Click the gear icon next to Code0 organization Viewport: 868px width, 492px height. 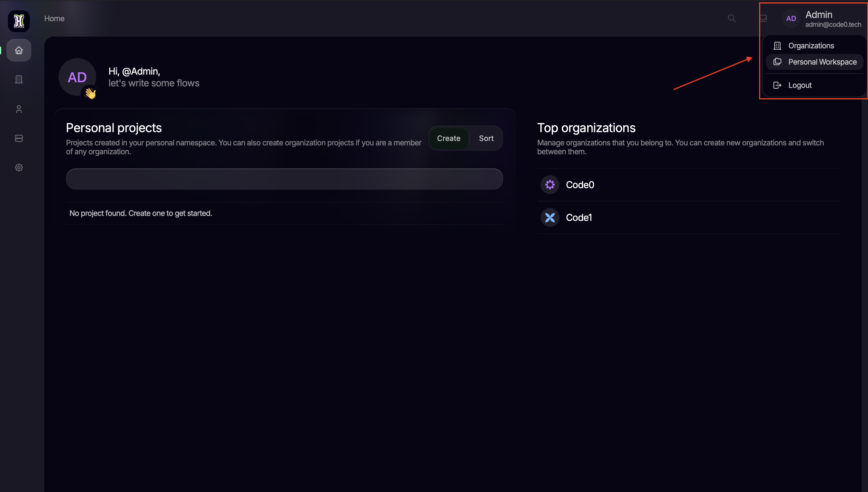point(549,185)
